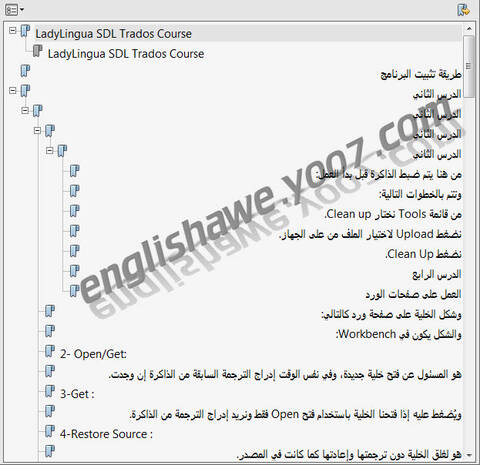
Task: Collapse the top LadyLingua SDL Trados Course node
Action: [x=13, y=31]
